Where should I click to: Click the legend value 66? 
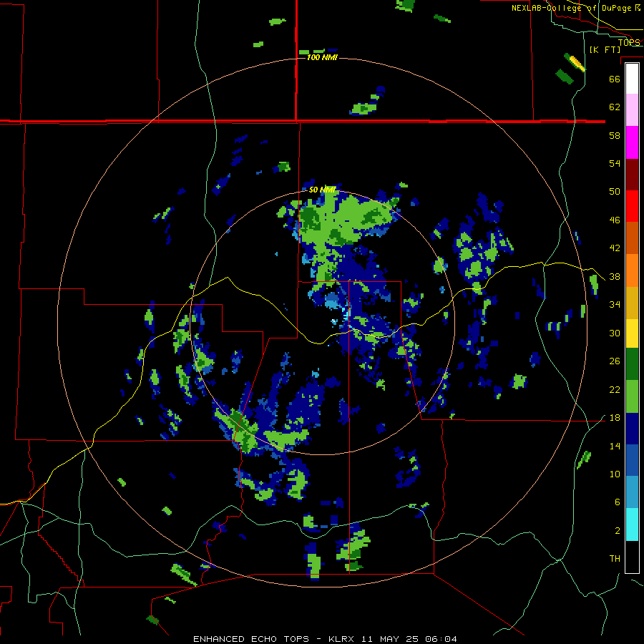pos(615,79)
